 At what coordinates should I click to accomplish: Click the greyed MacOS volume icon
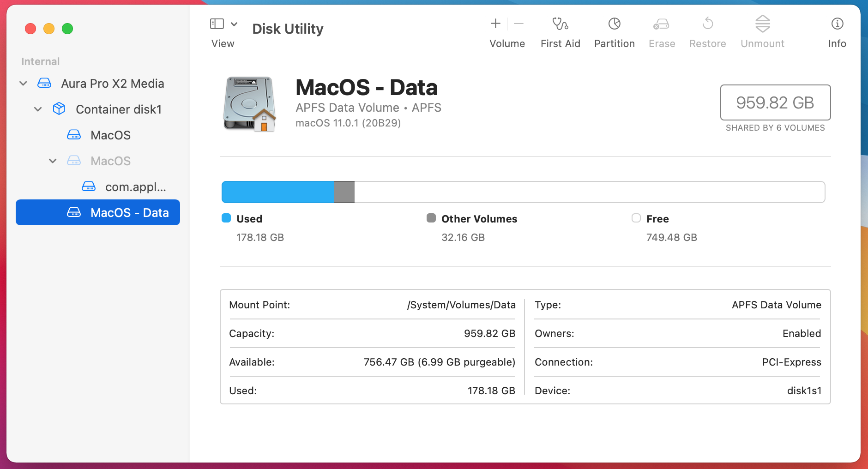(74, 161)
